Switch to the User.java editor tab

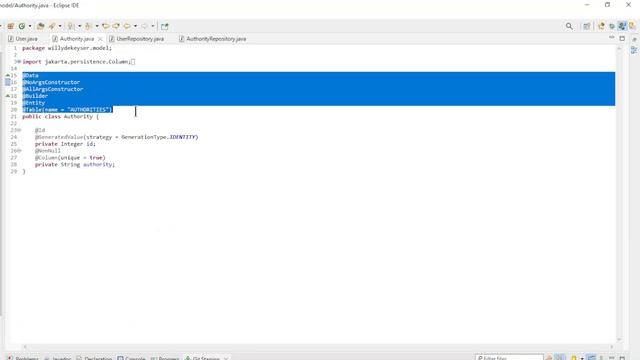tap(23, 39)
